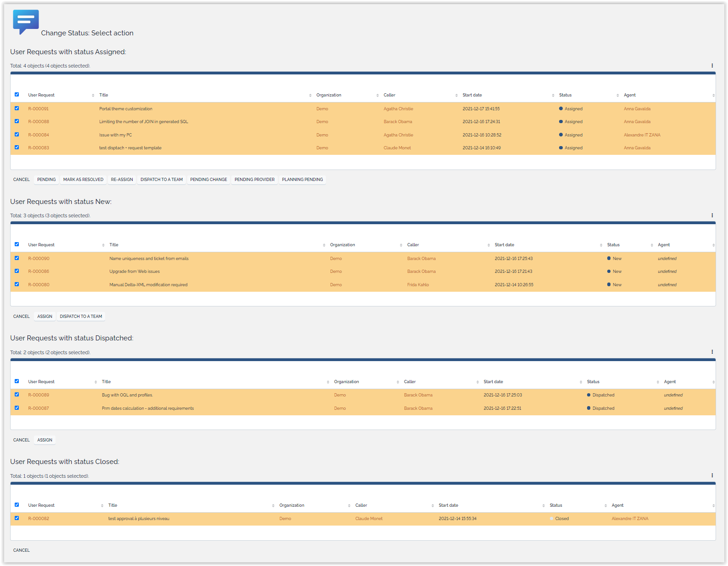Image resolution: width=728 pixels, height=566 pixels.
Task: Sort Assigned table by Start date column
Action: 472,95
